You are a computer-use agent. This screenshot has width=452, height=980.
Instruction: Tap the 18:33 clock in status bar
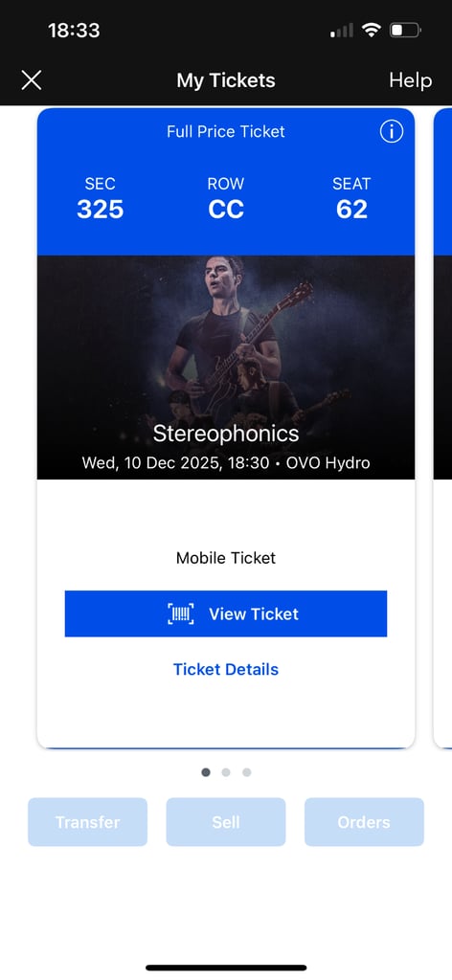coord(74,30)
